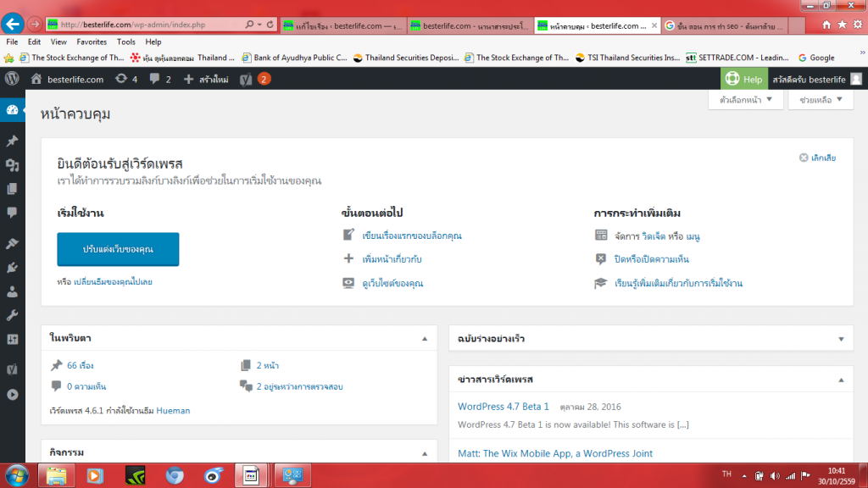This screenshot has height=488, width=868.
Task: Switch to the besterlife.com site tab
Action: tap(470, 25)
